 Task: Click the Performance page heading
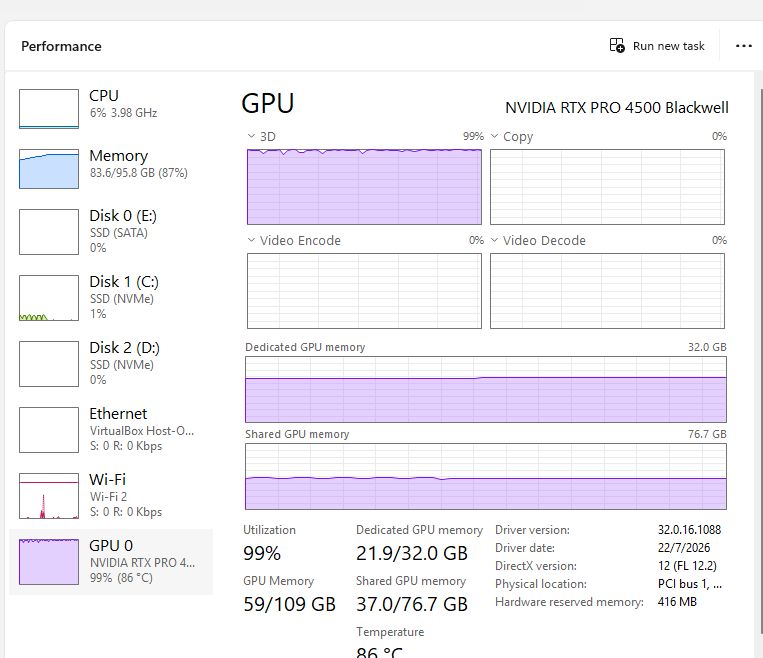61,46
